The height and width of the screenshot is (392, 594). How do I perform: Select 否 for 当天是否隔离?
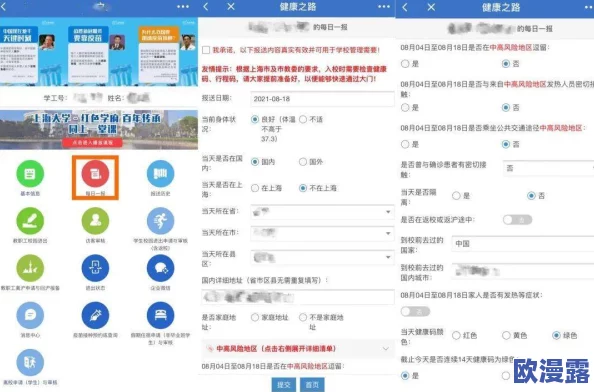[531, 196]
